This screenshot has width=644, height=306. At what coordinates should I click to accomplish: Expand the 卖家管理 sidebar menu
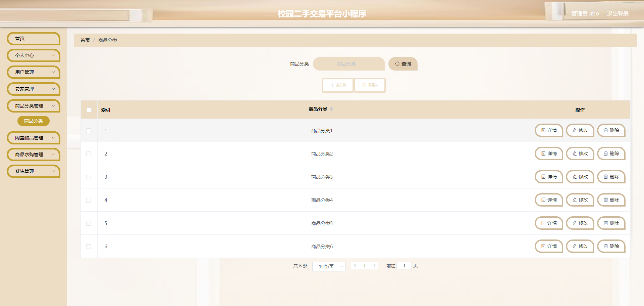(x=34, y=89)
